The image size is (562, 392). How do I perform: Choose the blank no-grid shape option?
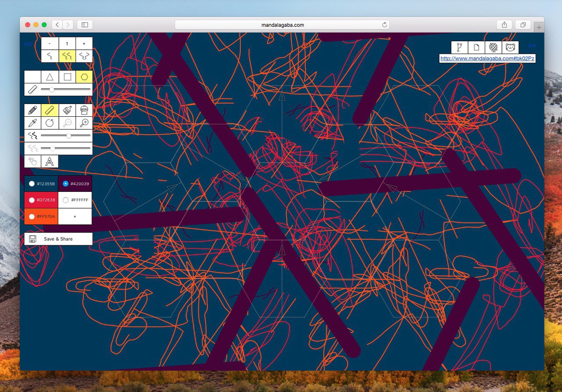click(32, 77)
